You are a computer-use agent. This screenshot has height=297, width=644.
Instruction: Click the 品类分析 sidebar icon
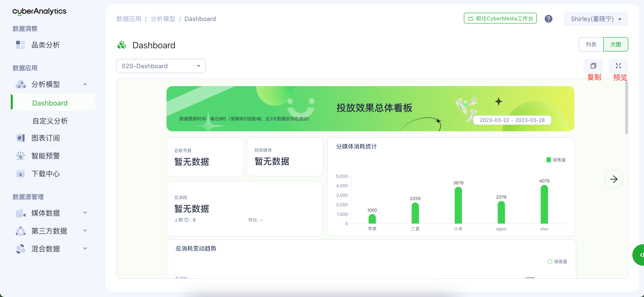click(21, 45)
